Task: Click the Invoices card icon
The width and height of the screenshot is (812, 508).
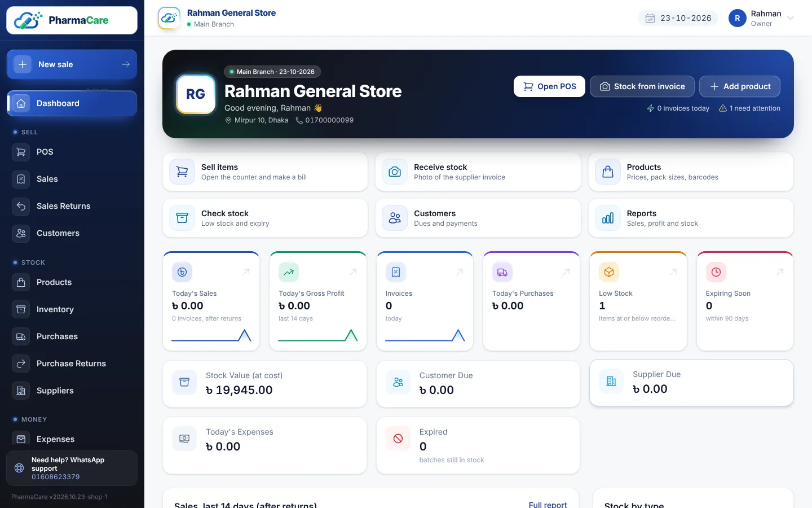Action: click(x=396, y=272)
